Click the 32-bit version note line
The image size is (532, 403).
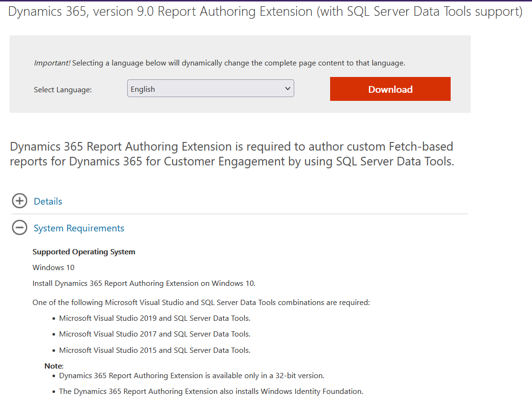(192, 376)
